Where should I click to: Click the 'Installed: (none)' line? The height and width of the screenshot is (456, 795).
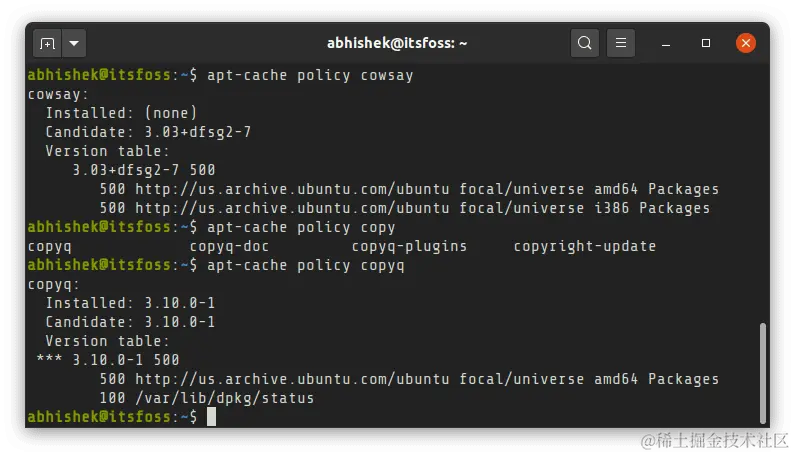click(121, 113)
